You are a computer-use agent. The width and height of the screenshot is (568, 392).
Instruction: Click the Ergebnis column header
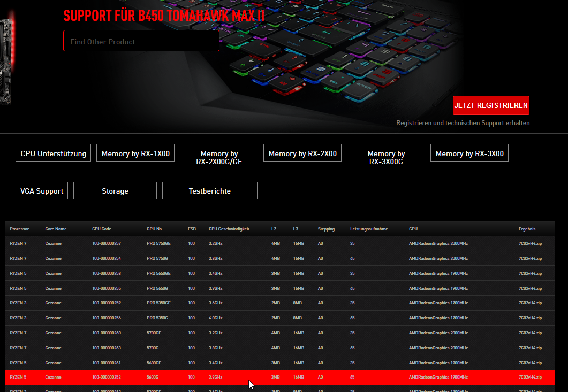527,229
